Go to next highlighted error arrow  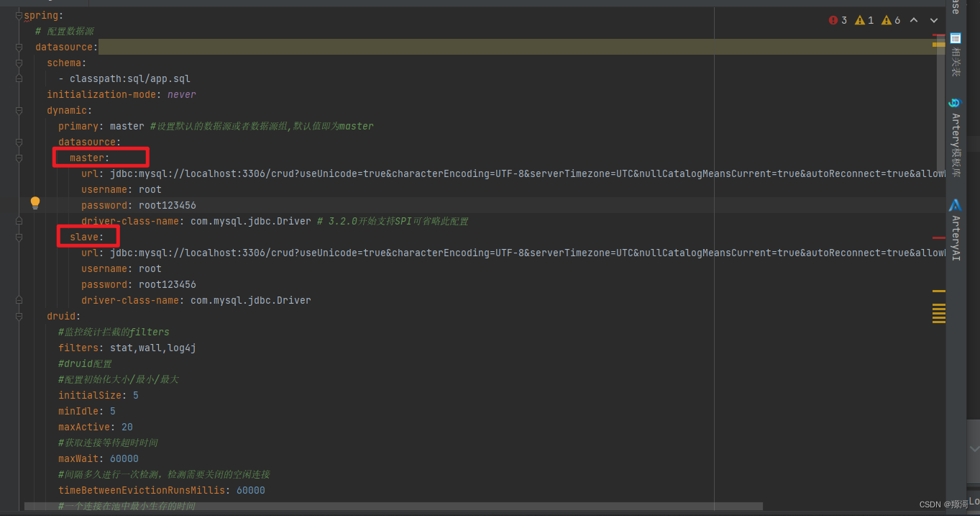(934, 20)
